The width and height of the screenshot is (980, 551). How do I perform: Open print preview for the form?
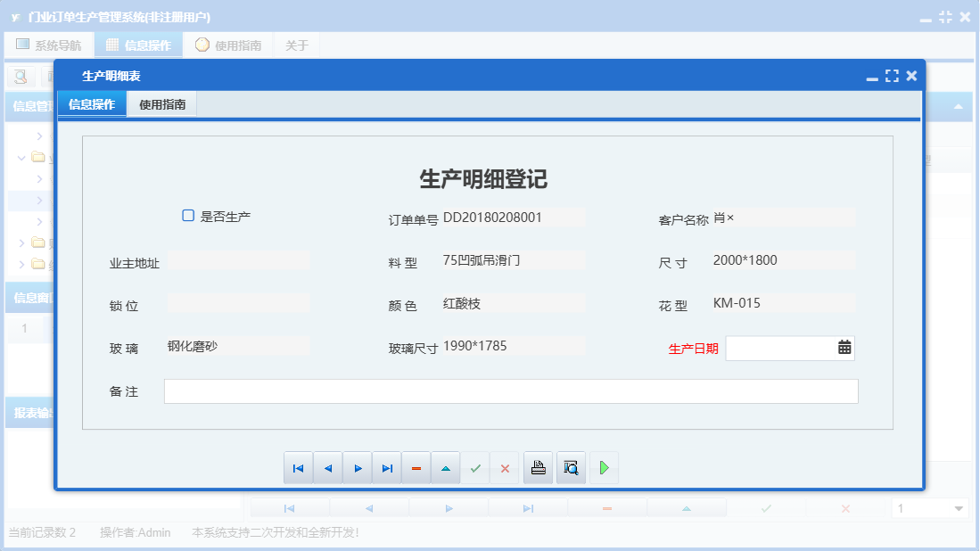pyautogui.click(x=571, y=467)
